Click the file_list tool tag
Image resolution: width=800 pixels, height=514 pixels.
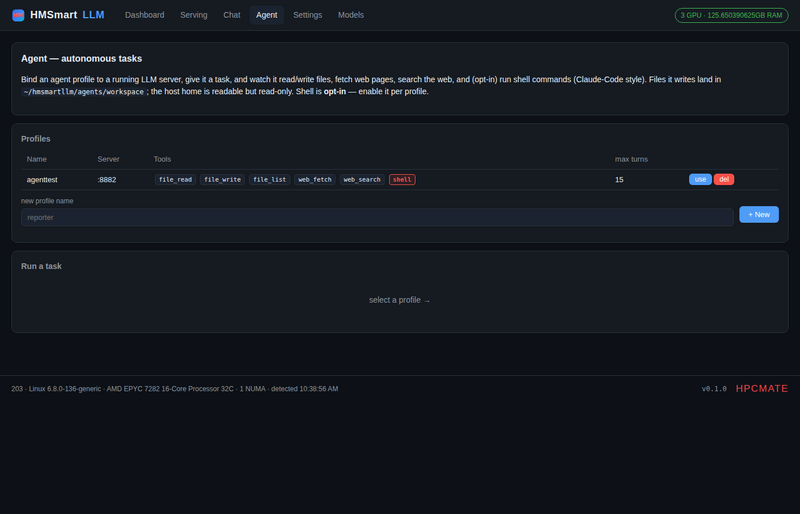tap(269, 180)
